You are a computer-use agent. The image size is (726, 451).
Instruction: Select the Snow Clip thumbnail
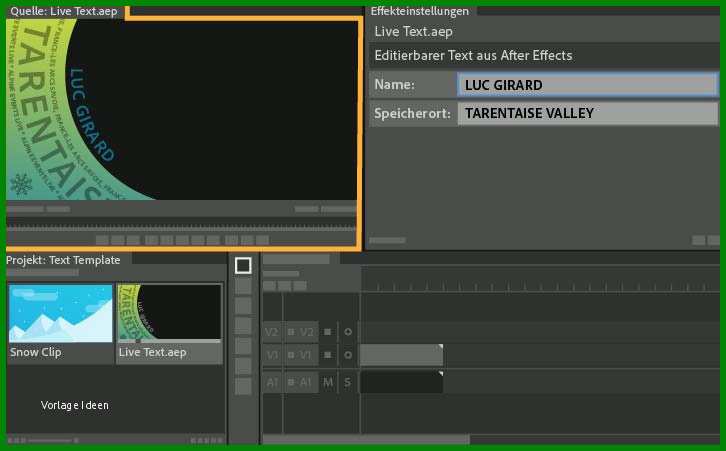[x=61, y=313]
